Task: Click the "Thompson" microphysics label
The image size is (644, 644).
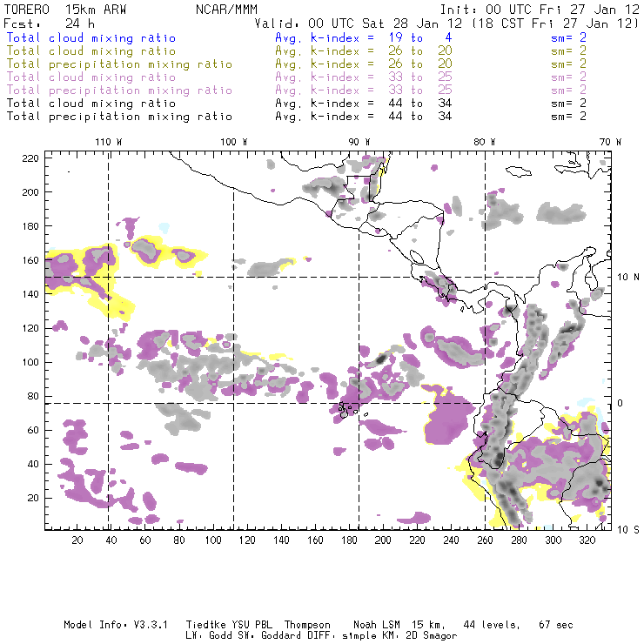Action: point(307,625)
